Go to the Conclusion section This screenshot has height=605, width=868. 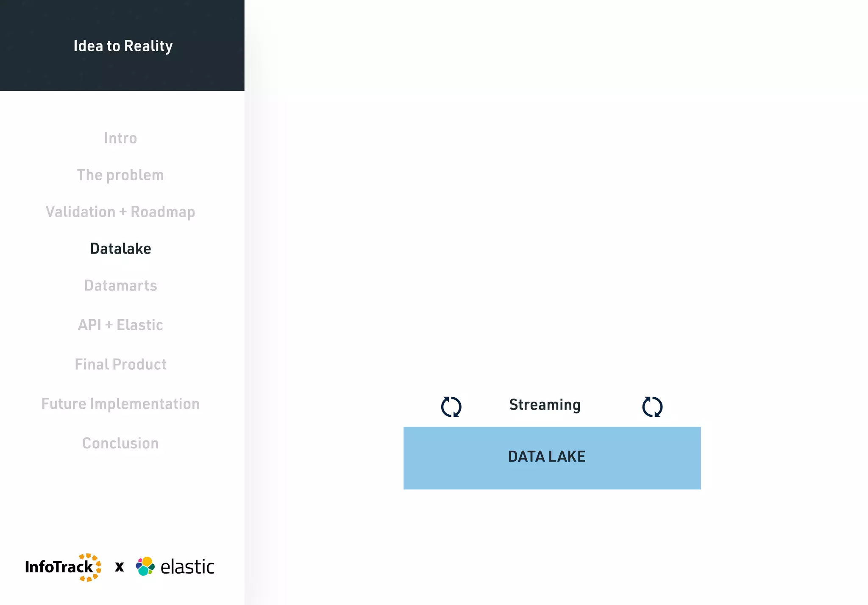tap(120, 443)
